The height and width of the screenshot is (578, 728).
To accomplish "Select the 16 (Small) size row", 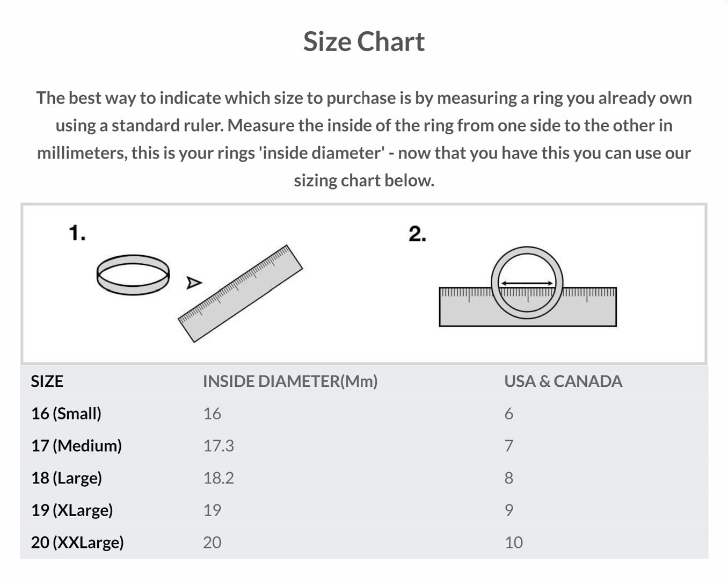I will pyautogui.click(x=66, y=414).
